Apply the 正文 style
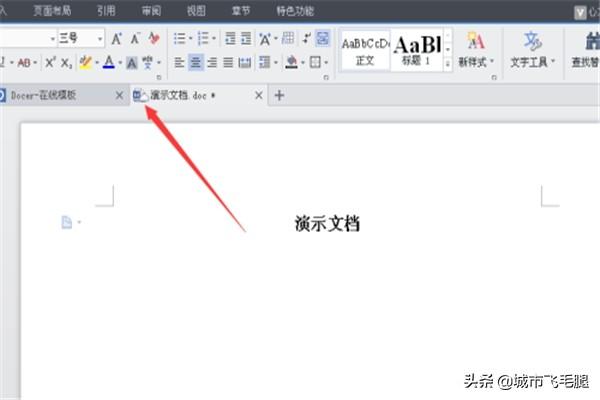The height and width of the screenshot is (400, 600). [x=365, y=50]
